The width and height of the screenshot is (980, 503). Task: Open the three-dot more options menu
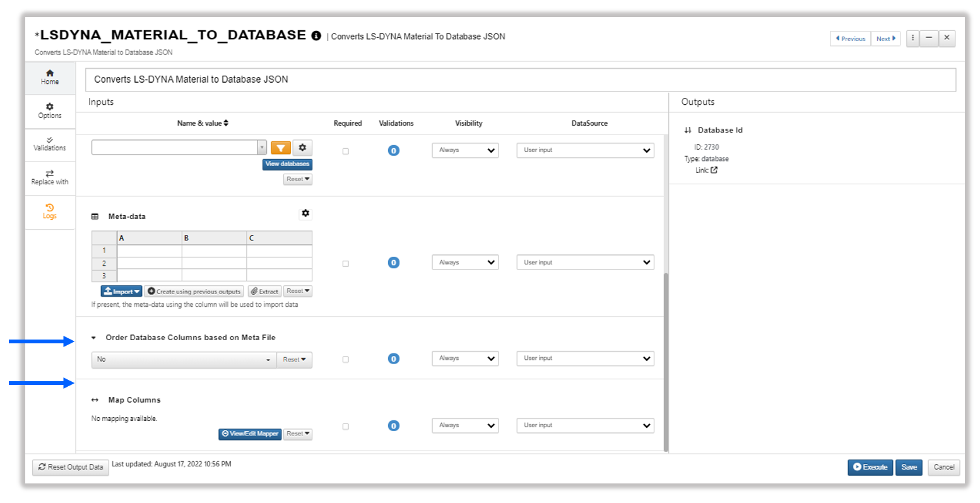point(912,38)
